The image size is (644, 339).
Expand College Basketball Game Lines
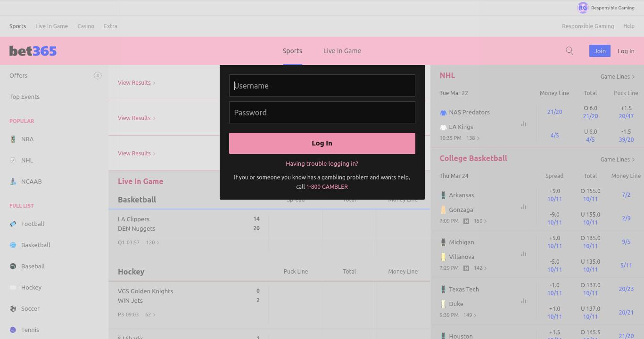point(618,159)
